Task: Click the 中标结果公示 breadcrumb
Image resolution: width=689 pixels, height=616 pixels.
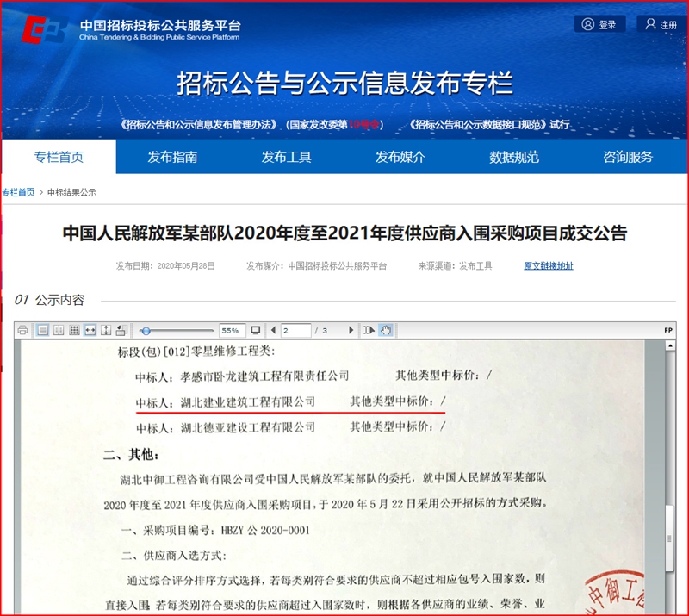Action: (71, 192)
